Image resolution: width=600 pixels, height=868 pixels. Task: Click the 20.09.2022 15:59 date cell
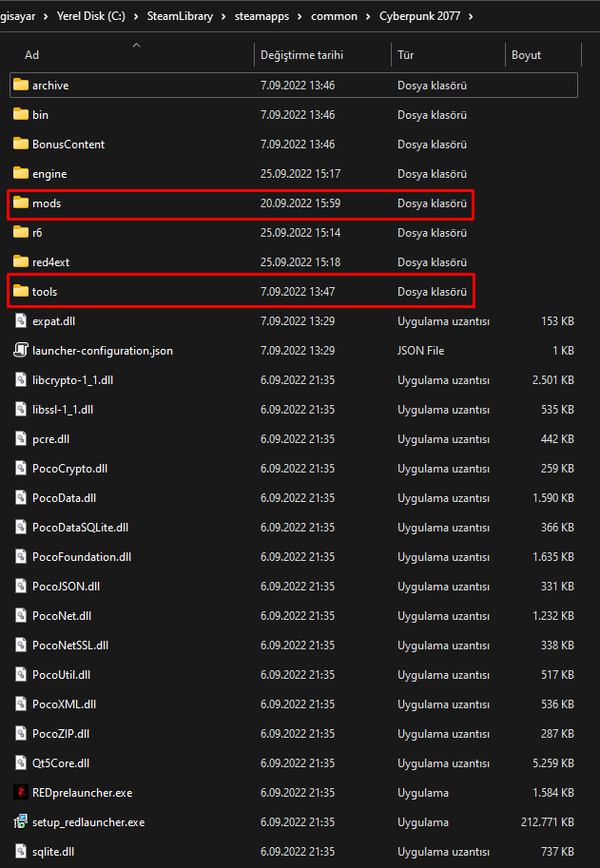pyautogui.click(x=300, y=203)
